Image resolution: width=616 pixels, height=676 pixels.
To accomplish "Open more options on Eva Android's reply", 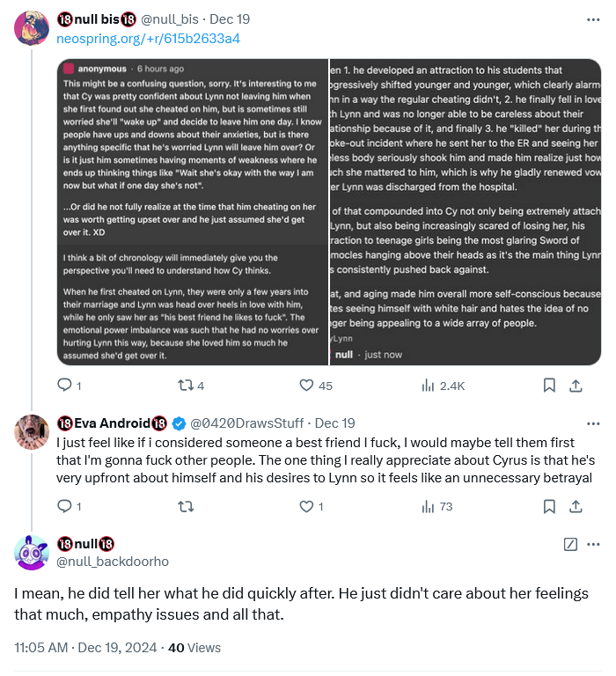I will 594,422.
